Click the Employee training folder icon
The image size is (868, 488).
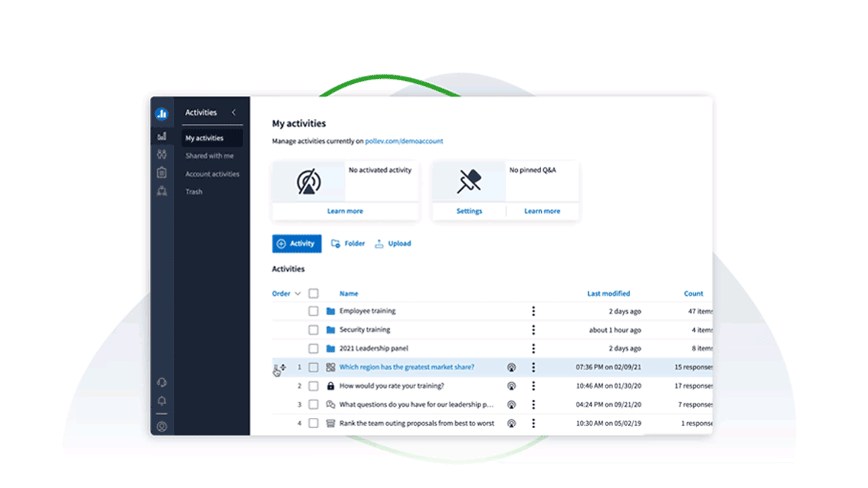pyautogui.click(x=331, y=311)
